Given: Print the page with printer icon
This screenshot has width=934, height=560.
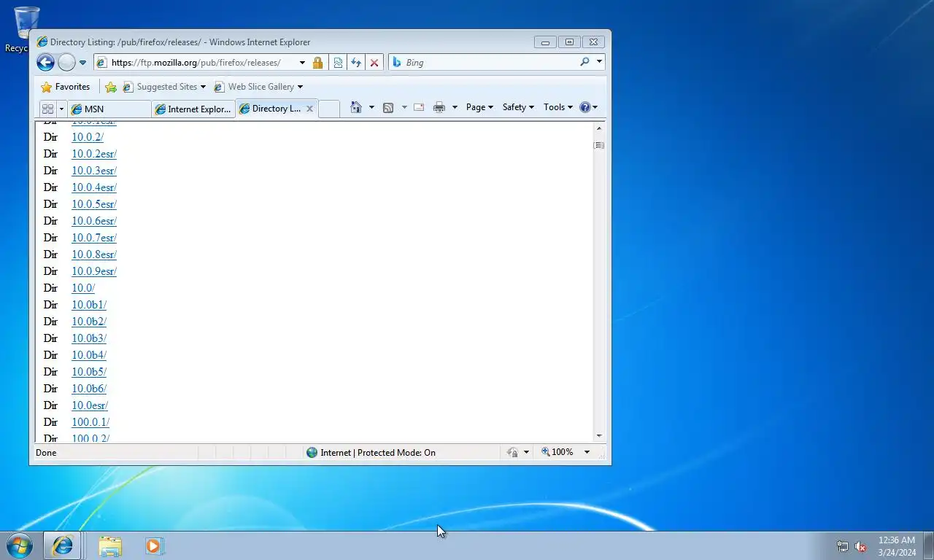Looking at the screenshot, I should [x=439, y=107].
